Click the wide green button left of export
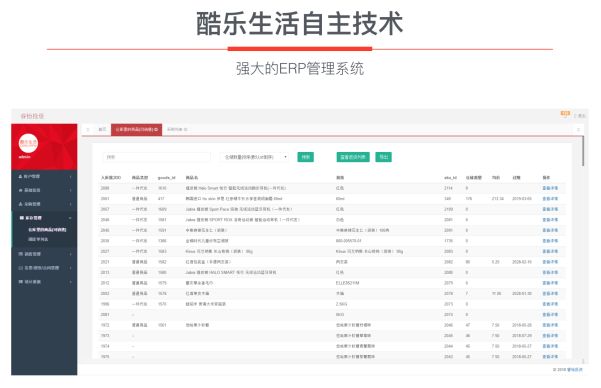The image size is (601, 388). (353, 157)
